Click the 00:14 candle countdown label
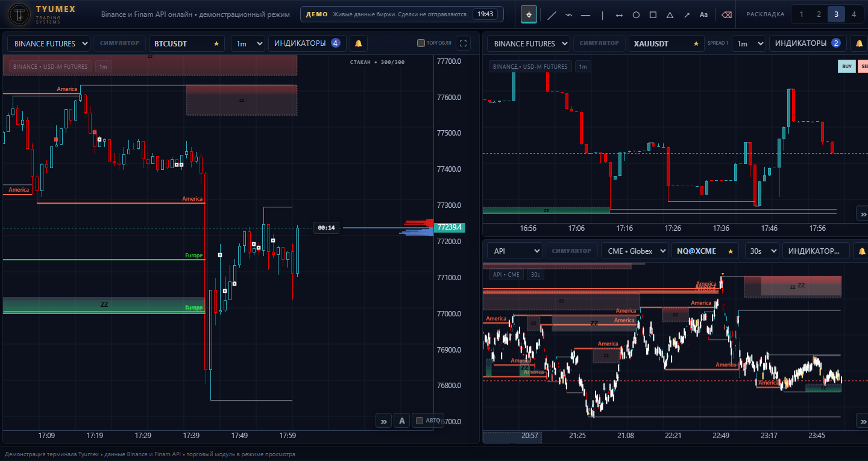Viewport: 868px width, 461px height. pyautogui.click(x=326, y=228)
